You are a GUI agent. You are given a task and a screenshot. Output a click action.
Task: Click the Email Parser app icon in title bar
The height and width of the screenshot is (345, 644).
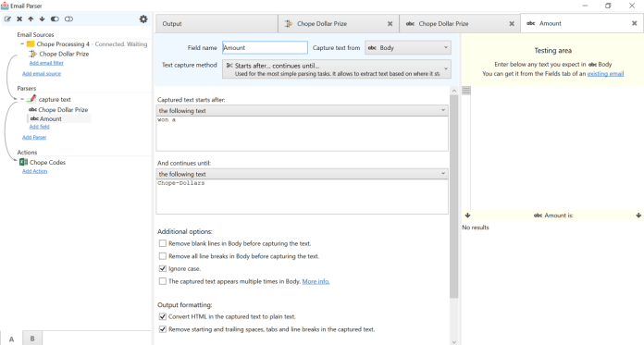pyautogui.click(x=5, y=6)
